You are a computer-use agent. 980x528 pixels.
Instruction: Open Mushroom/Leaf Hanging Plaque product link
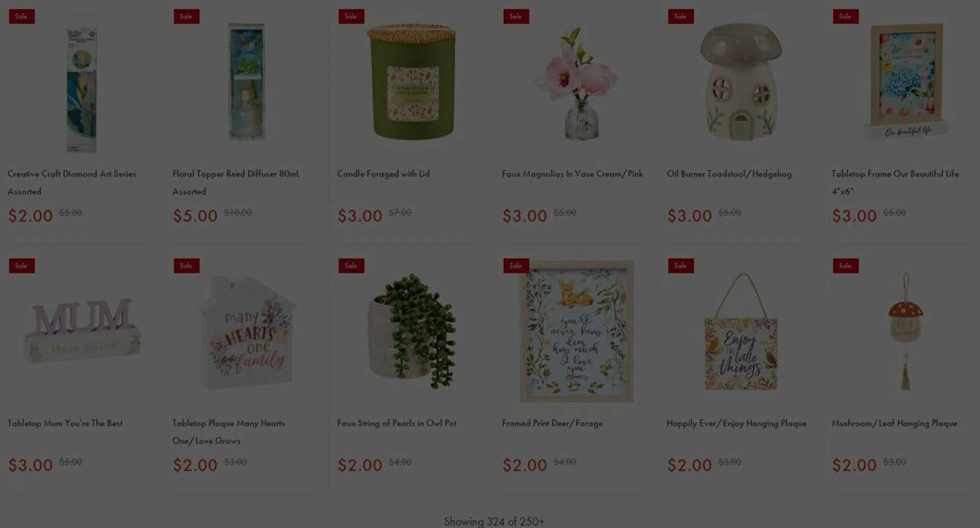(x=894, y=423)
